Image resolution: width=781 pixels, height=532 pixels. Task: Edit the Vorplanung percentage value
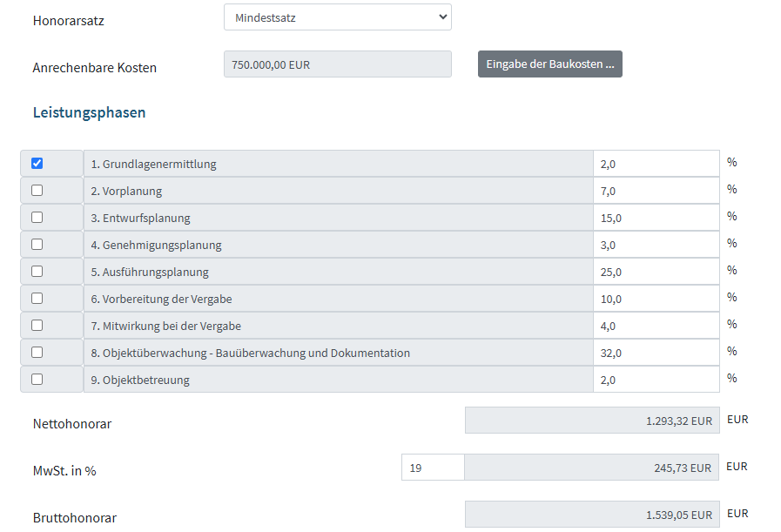coord(656,191)
